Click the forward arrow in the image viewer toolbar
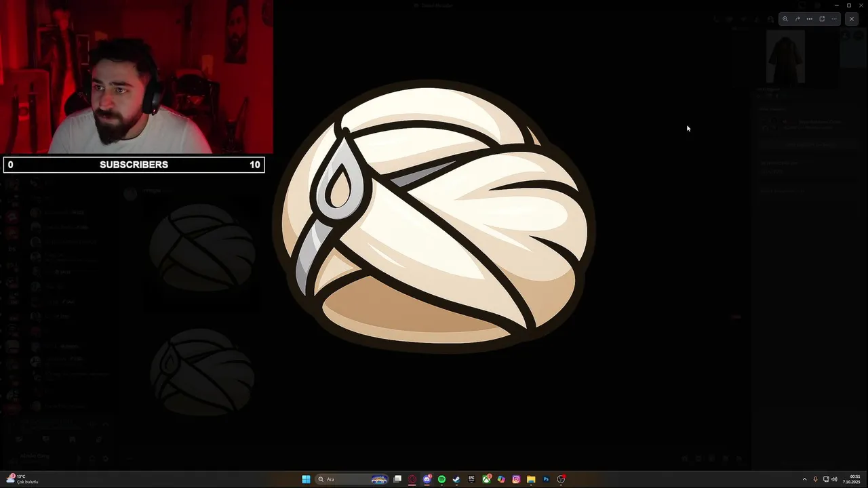Image resolution: width=868 pixels, height=488 pixels. click(x=797, y=19)
